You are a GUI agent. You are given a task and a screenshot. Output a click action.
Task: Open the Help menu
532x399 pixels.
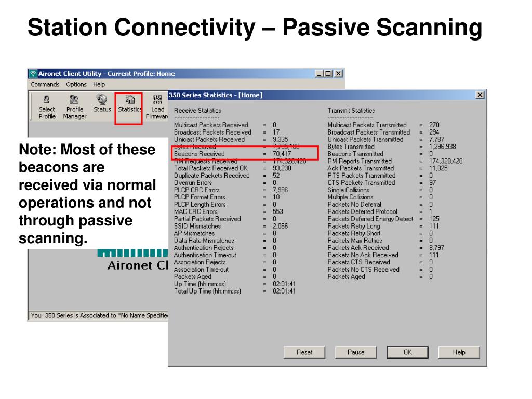pyautogui.click(x=99, y=84)
